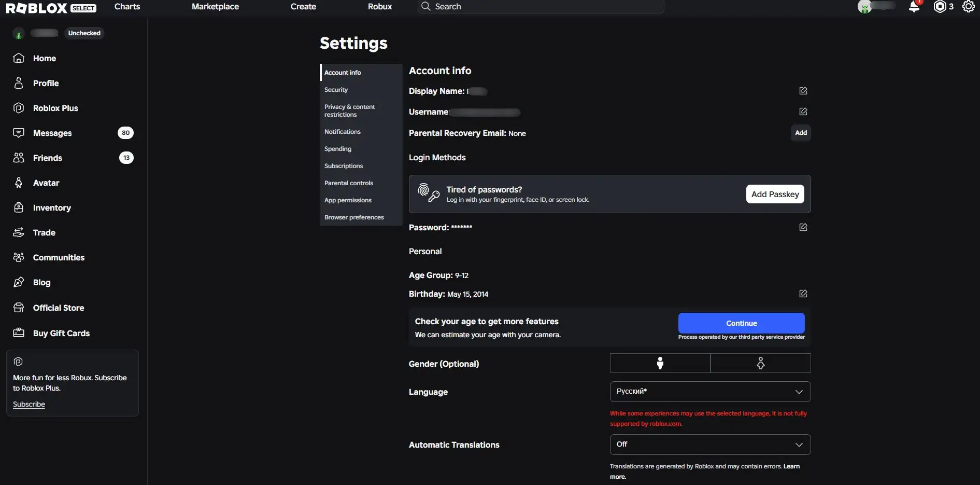980x485 pixels.
Task: Open Charts in the top navigation
Action: click(x=127, y=6)
